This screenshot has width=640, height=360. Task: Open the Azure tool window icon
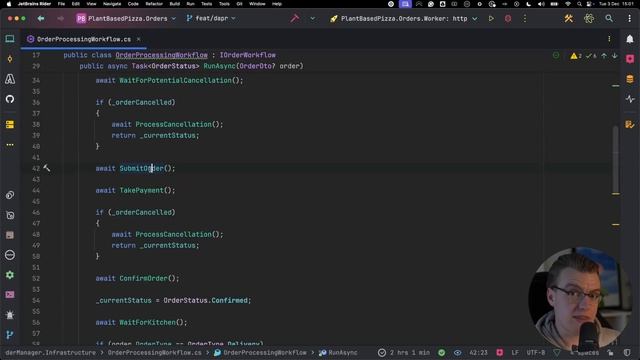pos(10,79)
